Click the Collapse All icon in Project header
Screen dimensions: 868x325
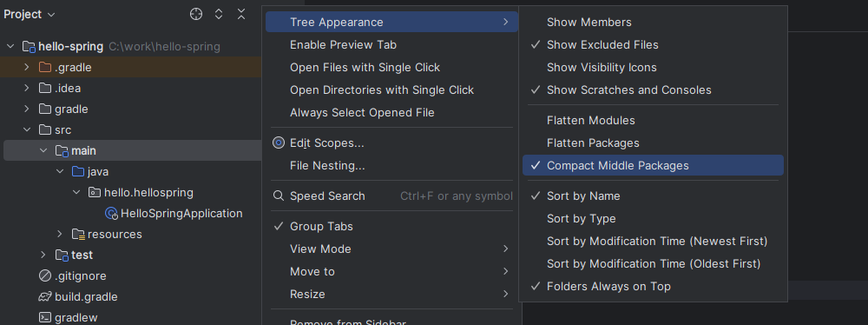[x=241, y=15]
